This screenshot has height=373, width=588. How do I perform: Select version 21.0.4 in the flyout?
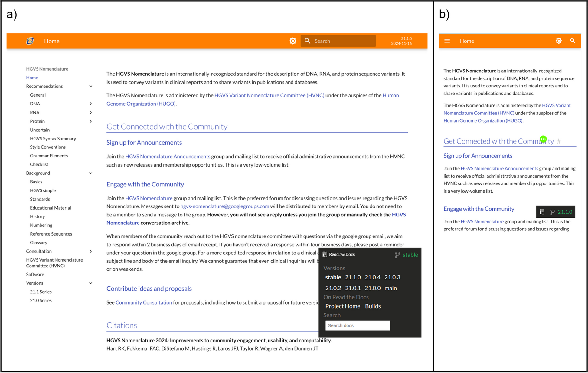click(x=372, y=277)
